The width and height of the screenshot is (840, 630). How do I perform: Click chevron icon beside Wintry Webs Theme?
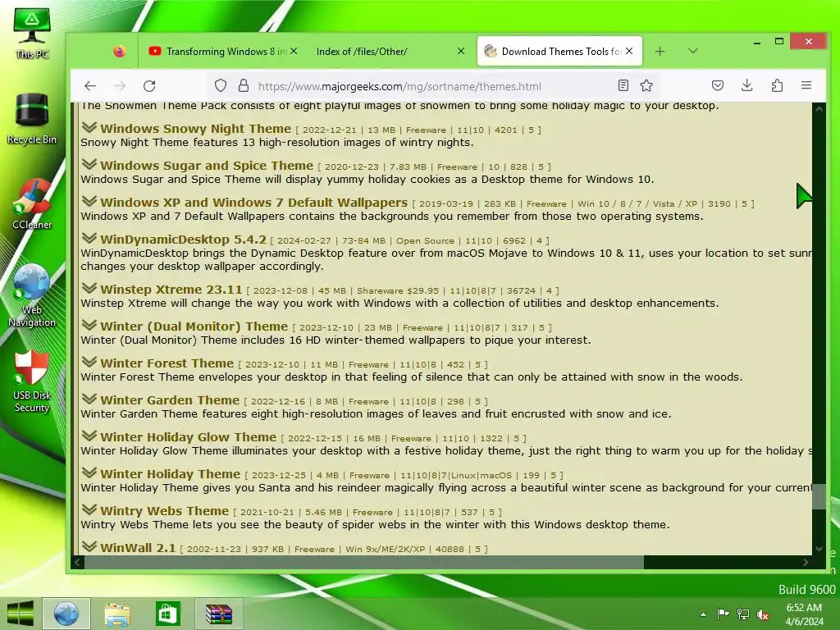[x=89, y=510]
